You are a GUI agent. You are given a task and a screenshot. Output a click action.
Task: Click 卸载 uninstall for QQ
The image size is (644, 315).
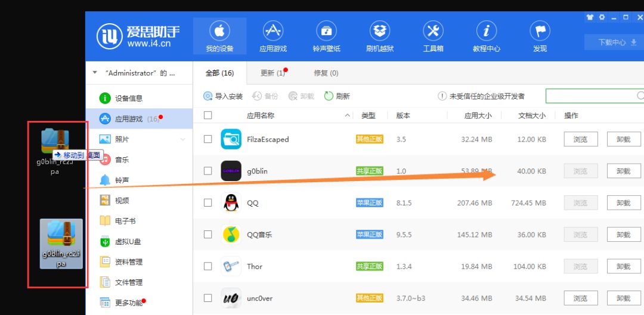(x=624, y=202)
